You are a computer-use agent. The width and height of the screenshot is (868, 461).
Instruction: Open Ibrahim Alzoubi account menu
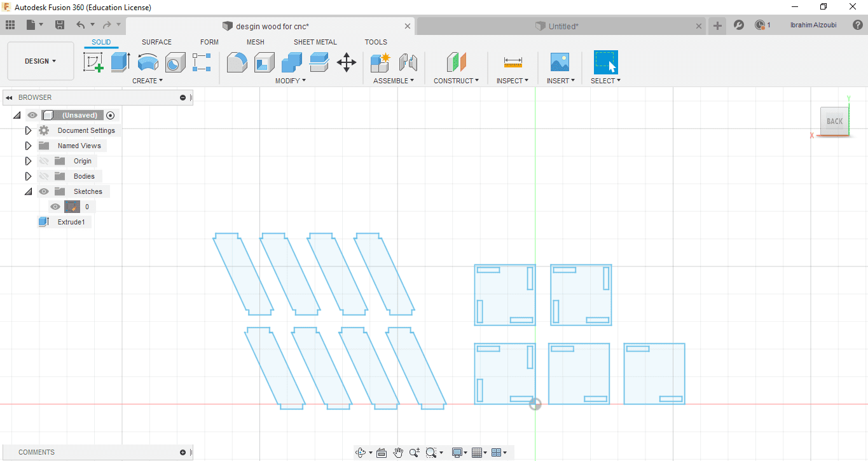[813, 25]
